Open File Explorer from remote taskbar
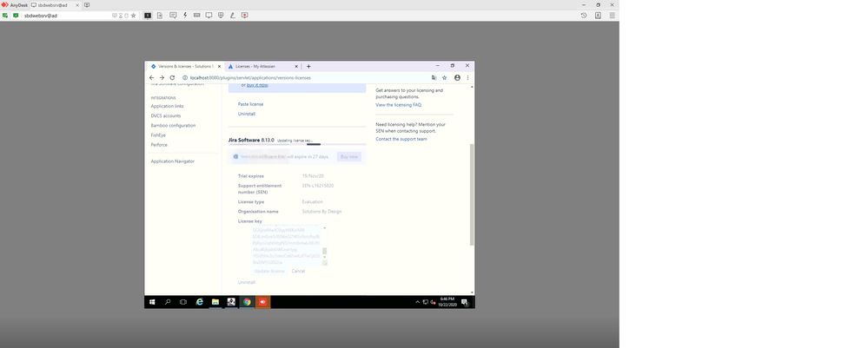868x348 pixels. tap(215, 302)
